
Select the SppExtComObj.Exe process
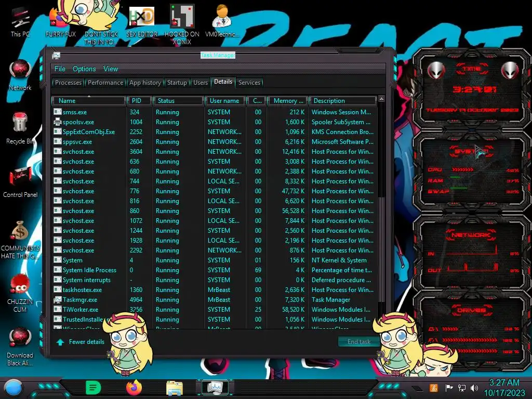(x=215, y=131)
